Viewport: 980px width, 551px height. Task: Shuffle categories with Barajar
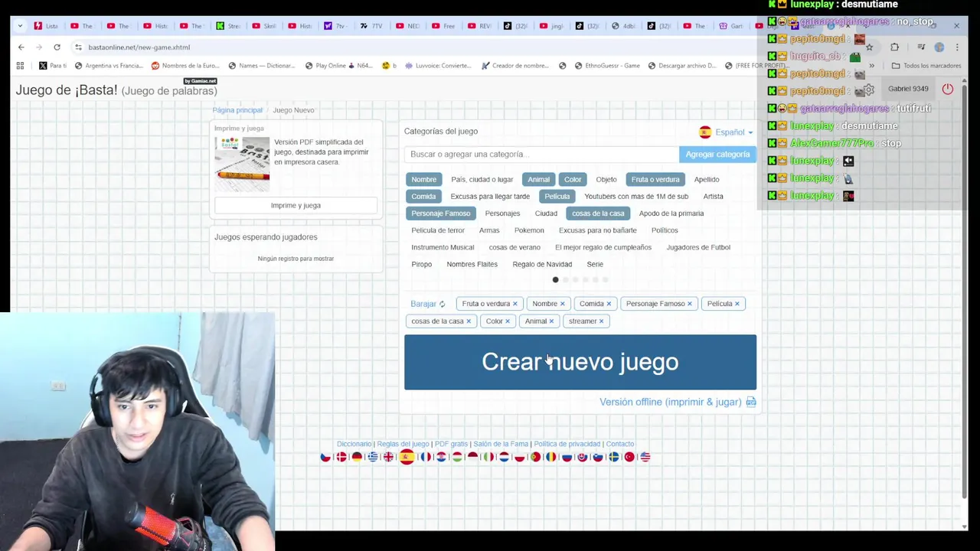click(x=427, y=304)
